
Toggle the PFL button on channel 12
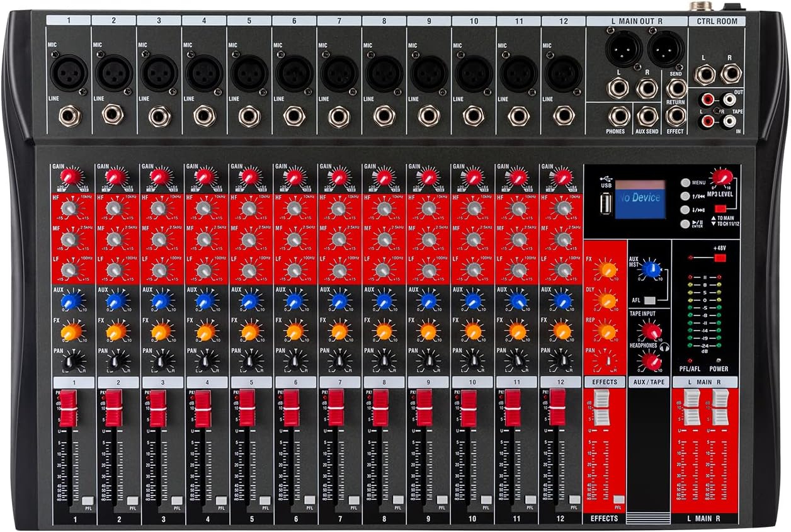[x=574, y=500]
